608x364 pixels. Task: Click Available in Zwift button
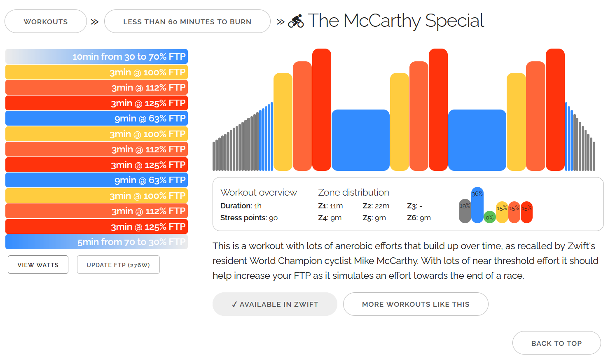pos(275,304)
